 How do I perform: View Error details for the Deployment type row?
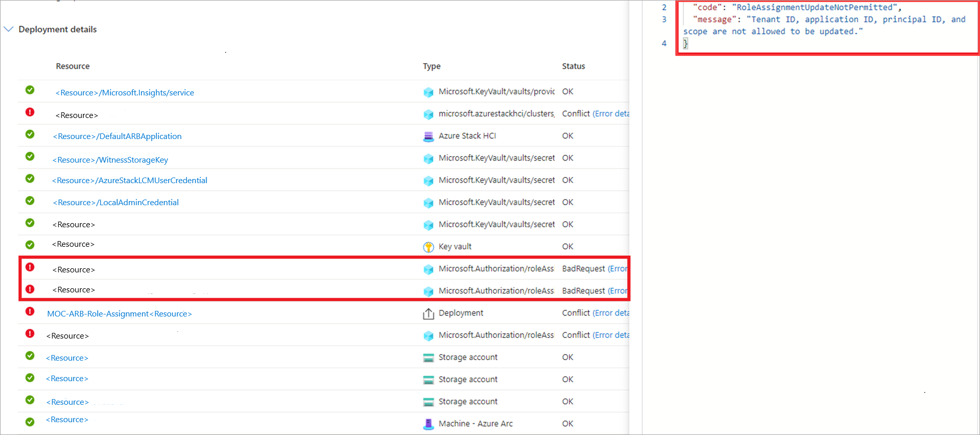[x=611, y=313]
